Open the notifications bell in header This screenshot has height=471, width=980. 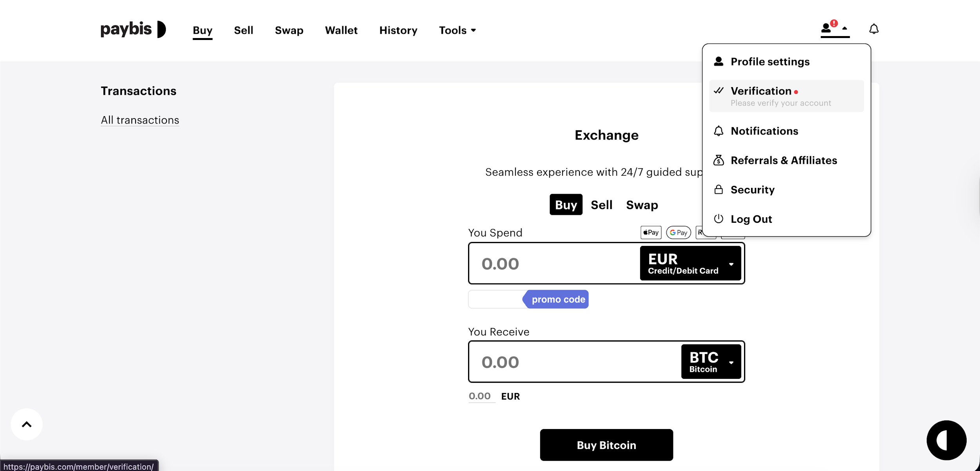(x=874, y=29)
